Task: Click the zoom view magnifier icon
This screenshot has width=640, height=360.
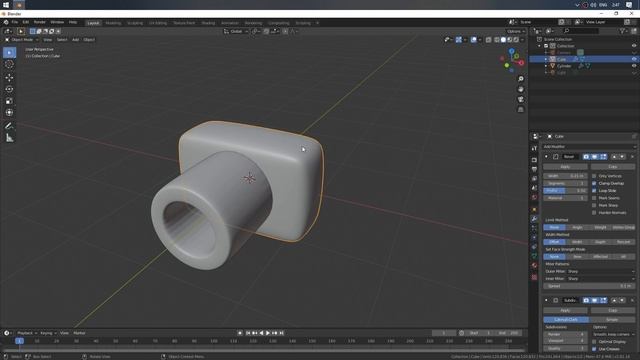Action: pos(521,79)
